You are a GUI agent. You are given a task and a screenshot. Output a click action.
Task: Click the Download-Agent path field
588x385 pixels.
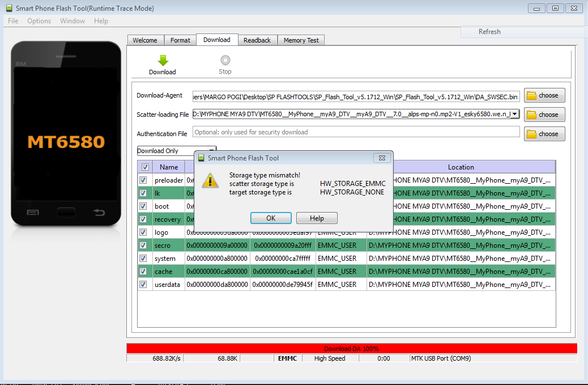[356, 96]
